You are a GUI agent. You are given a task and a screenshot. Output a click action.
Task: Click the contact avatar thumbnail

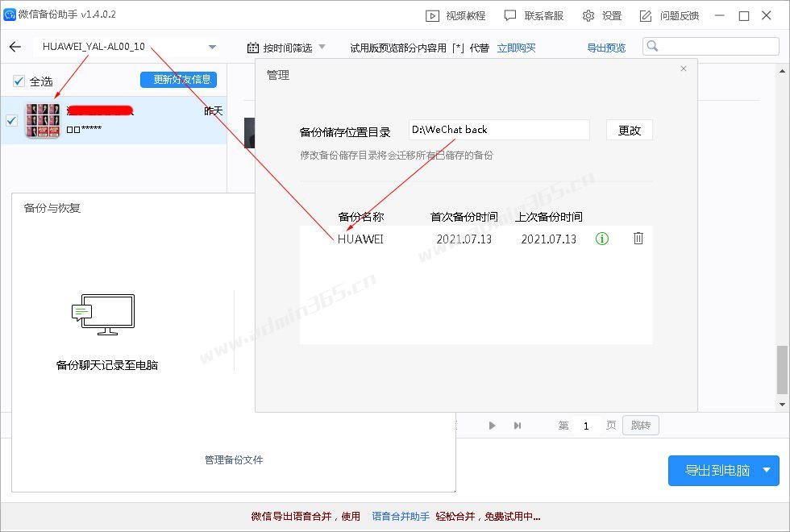[x=43, y=120]
